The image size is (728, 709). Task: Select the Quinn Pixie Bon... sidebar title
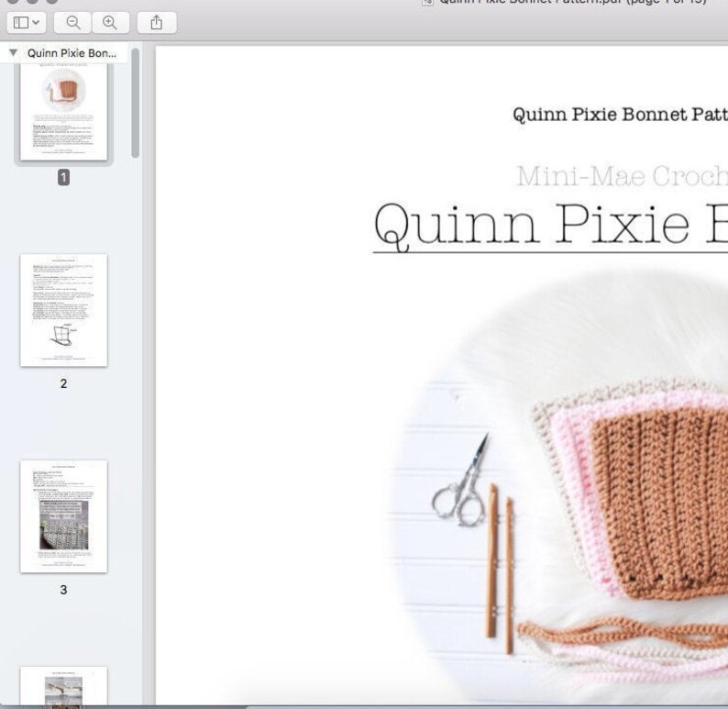click(72, 53)
